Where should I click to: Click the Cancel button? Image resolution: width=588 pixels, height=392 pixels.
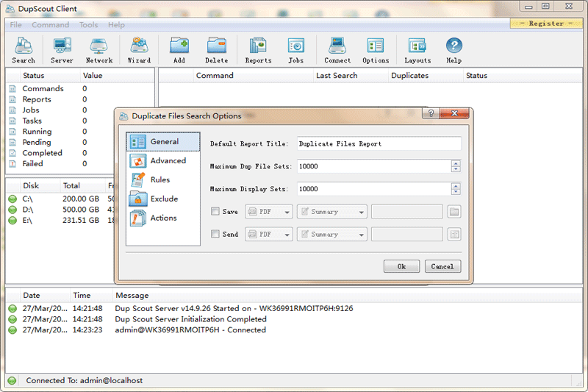442,266
